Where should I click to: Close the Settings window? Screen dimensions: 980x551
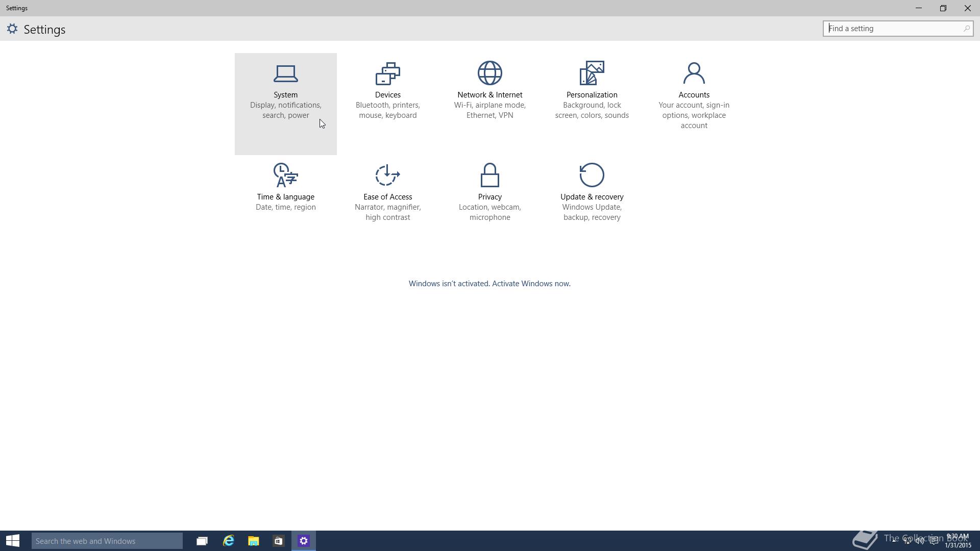(x=968, y=8)
